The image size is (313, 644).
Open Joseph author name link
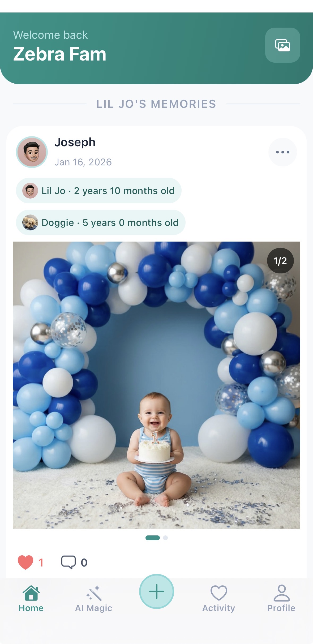75,142
